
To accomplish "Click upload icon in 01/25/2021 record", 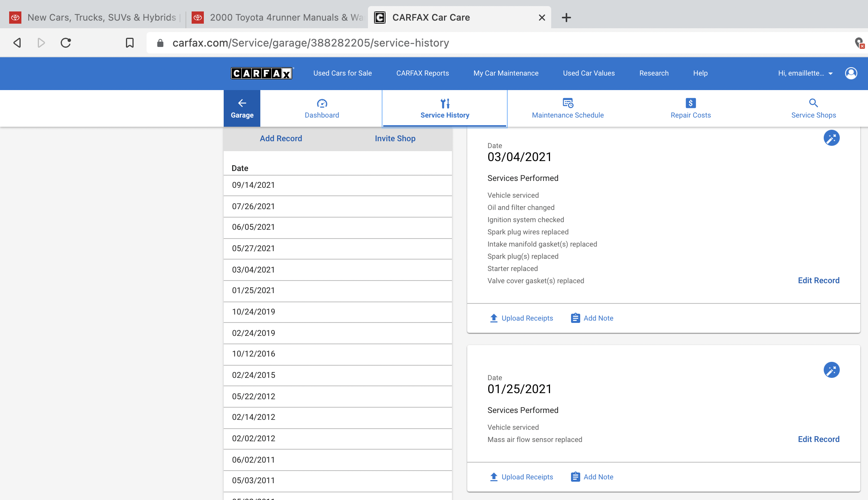I will tap(494, 477).
